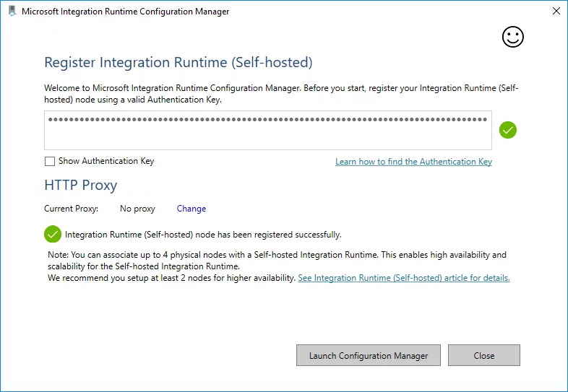
Task: Click the Change proxy link
Action: coord(192,209)
